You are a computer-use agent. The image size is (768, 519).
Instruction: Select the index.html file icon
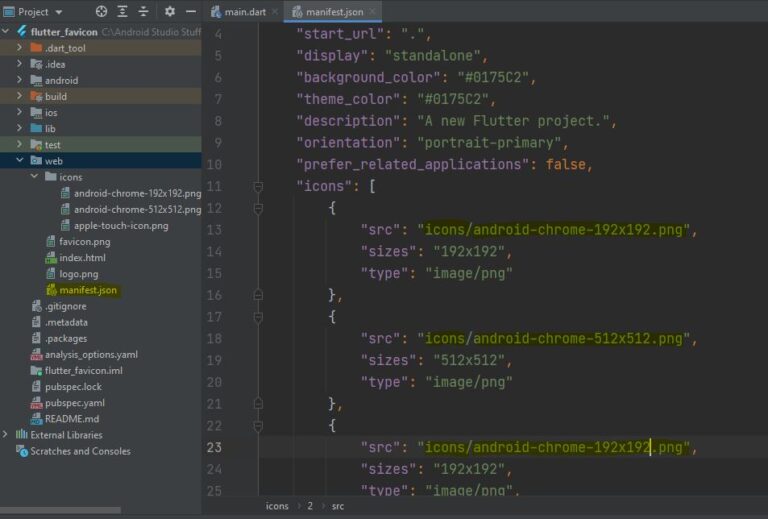51,258
